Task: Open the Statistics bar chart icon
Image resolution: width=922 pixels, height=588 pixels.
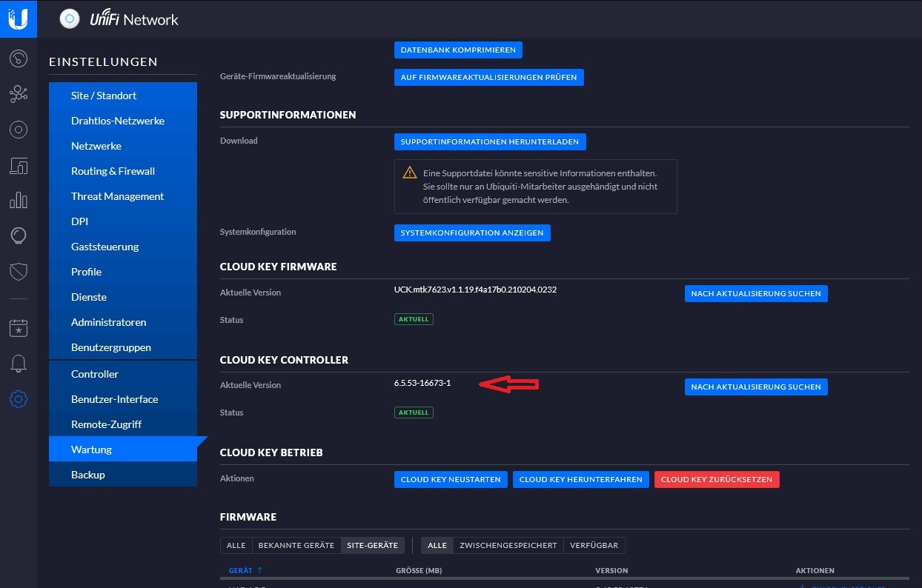Action: tap(19, 201)
